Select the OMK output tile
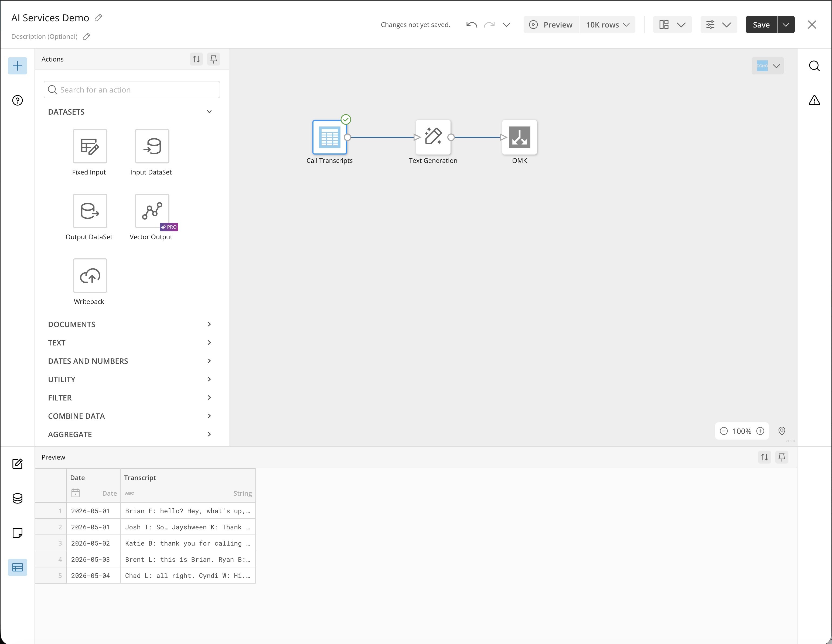Image resolution: width=832 pixels, height=644 pixels. 520,137
